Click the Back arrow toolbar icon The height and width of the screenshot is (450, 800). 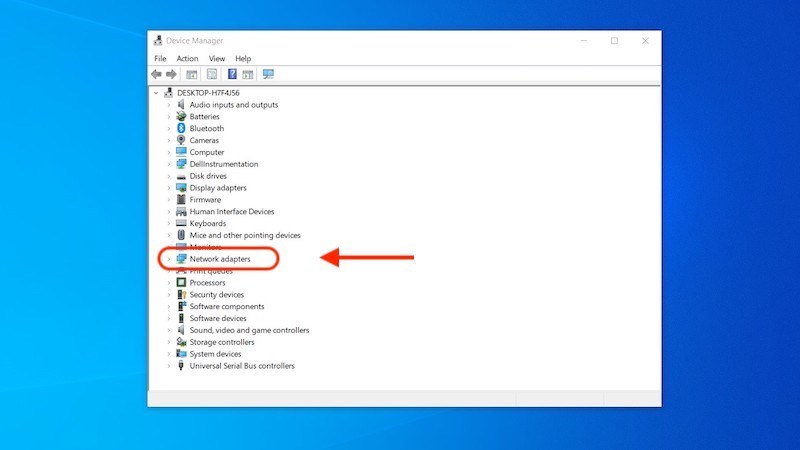pyautogui.click(x=157, y=74)
